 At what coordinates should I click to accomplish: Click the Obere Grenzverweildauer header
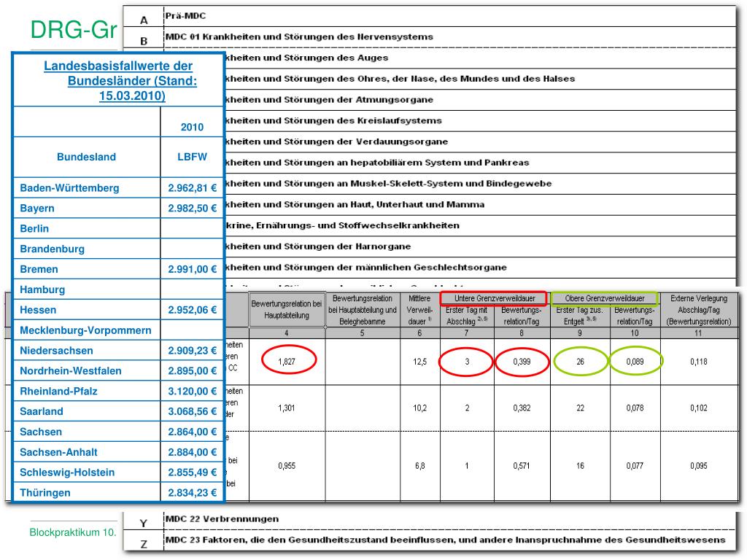click(605, 298)
